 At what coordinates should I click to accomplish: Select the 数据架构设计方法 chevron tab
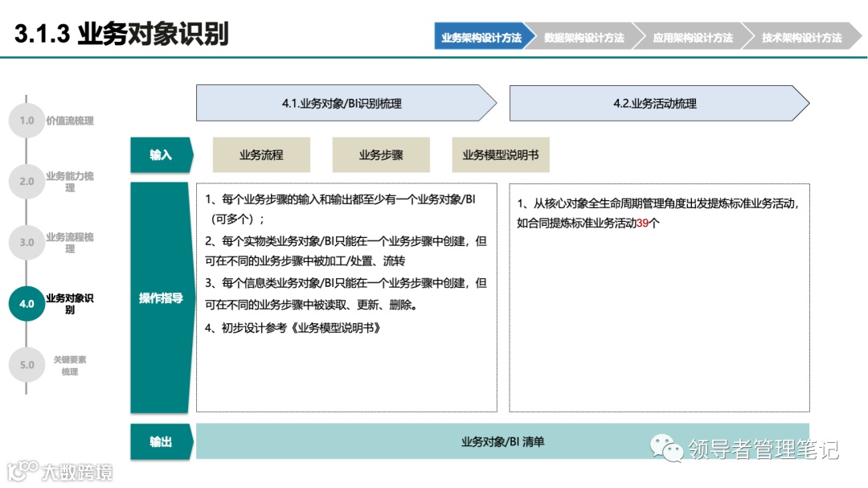[x=584, y=36]
